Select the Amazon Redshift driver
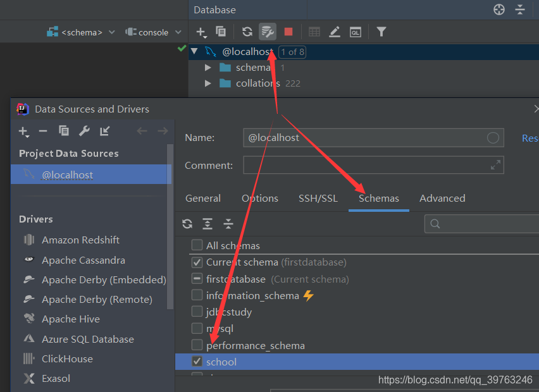Viewport: 539px width, 392px height. [x=81, y=240]
